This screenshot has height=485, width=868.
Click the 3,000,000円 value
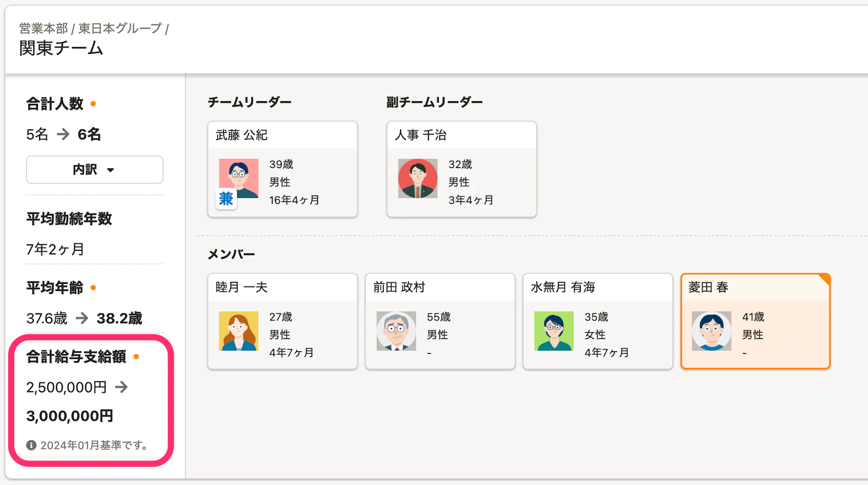[x=70, y=416]
